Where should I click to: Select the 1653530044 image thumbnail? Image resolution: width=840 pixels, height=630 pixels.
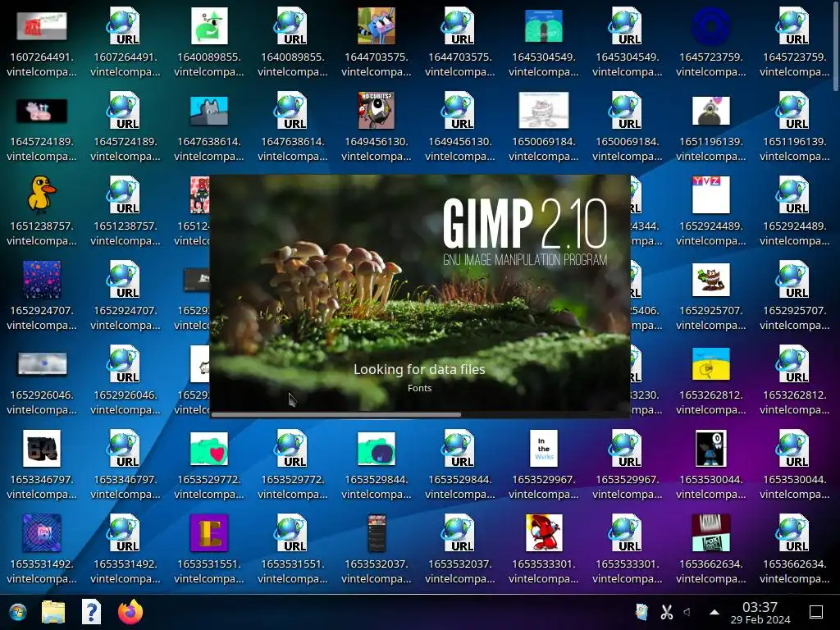point(711,449)
